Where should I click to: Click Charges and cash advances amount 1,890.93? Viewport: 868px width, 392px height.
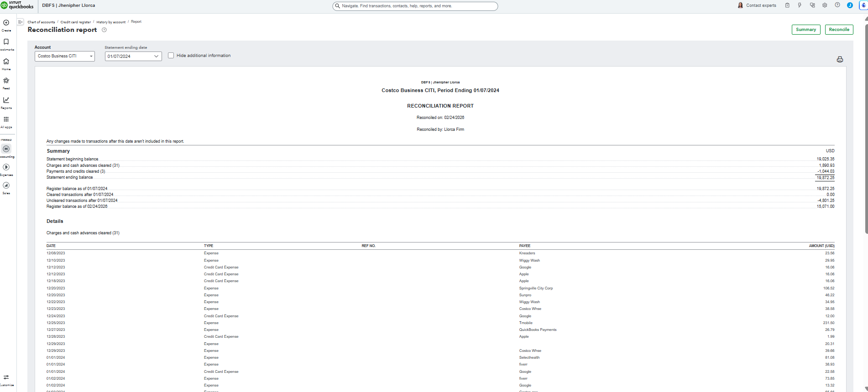(x=826, y=165)
